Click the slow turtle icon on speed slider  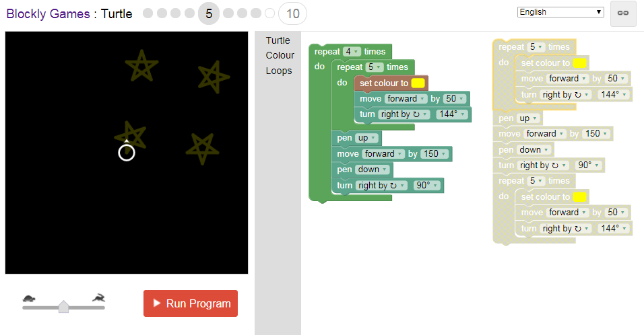(x=29, y=298)
